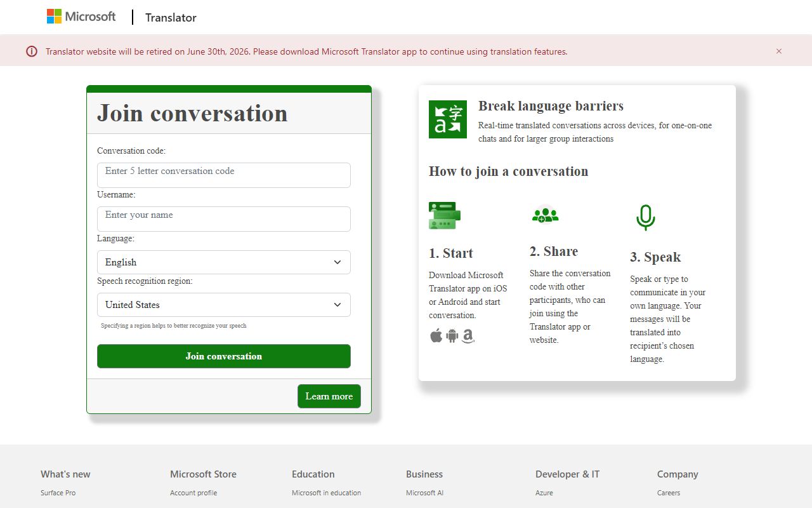Image resolution: width=812 pixels, height=508 pixels.
Task: Click the Learn more button
Action: tap(329, 396)
